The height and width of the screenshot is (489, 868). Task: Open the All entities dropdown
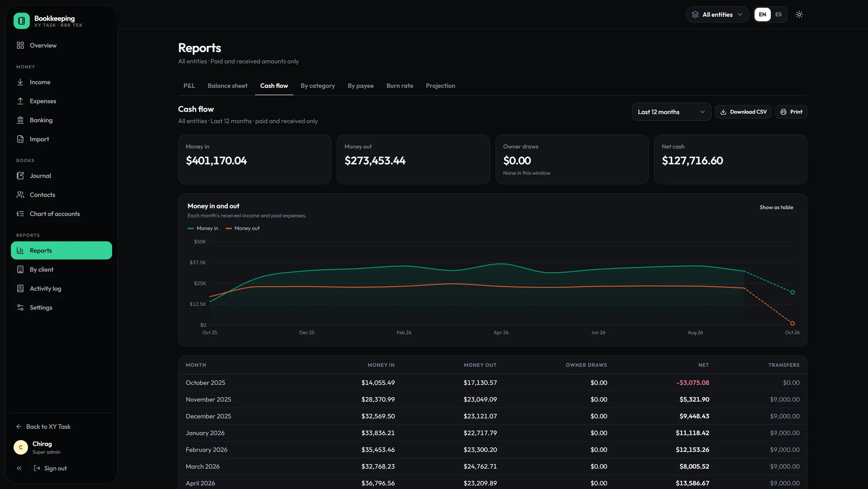tap(717, 15)
